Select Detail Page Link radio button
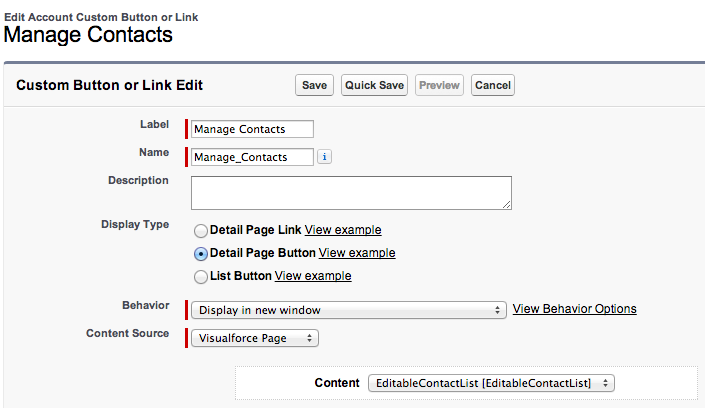 click(201, 231)
